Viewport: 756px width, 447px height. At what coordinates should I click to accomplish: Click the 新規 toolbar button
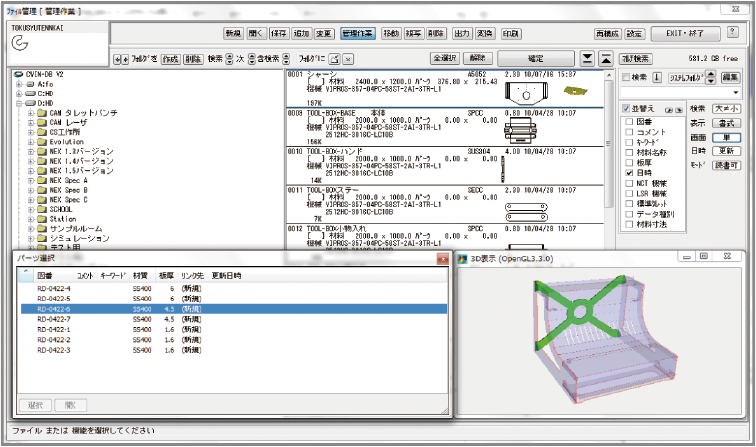point(233,33)
